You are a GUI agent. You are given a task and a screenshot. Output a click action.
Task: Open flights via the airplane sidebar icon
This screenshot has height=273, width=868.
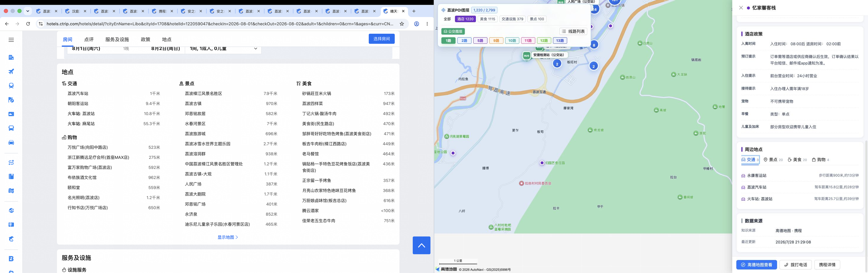click(11, 72)
